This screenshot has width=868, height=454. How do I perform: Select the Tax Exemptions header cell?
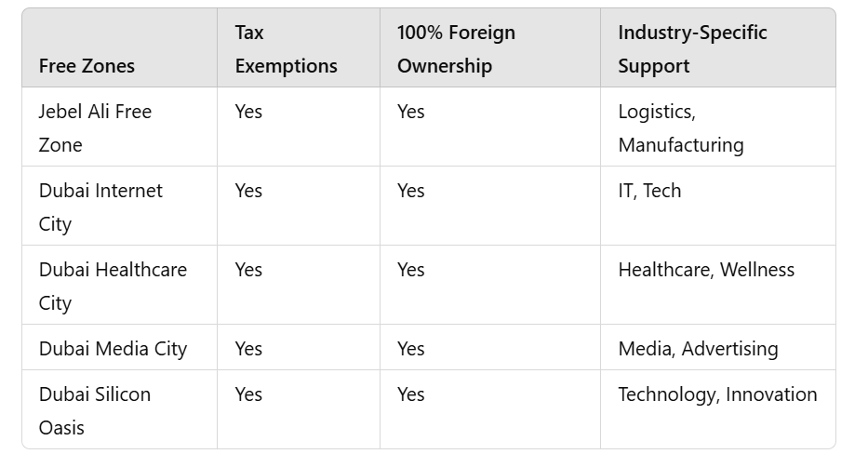coord(286,49)
